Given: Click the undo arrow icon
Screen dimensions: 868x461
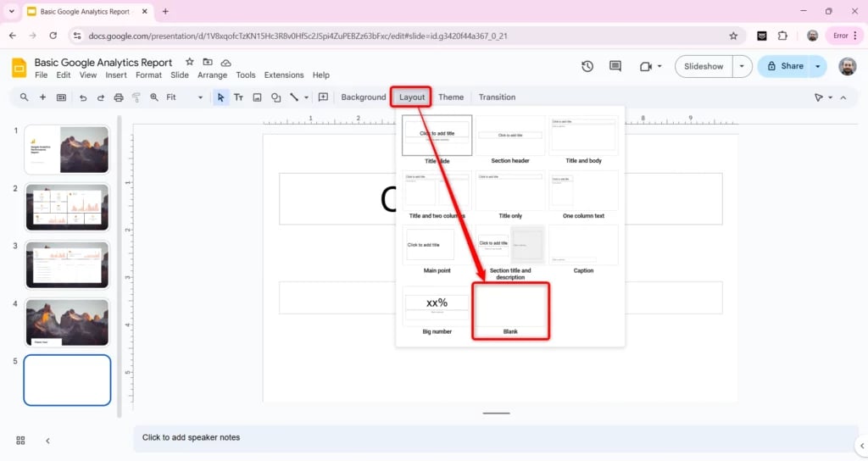Looking at the screenshot, I should 83,97.
